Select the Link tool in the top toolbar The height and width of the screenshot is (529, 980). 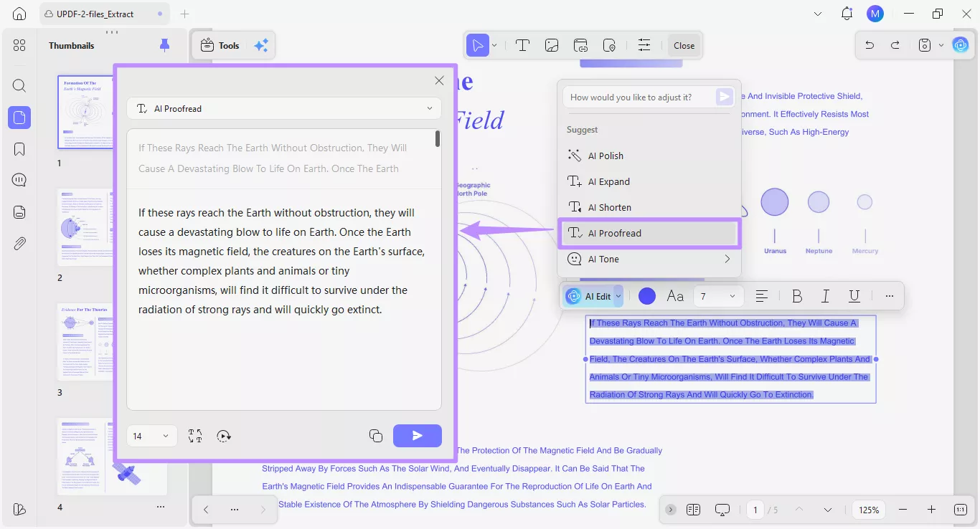[580, 44]
